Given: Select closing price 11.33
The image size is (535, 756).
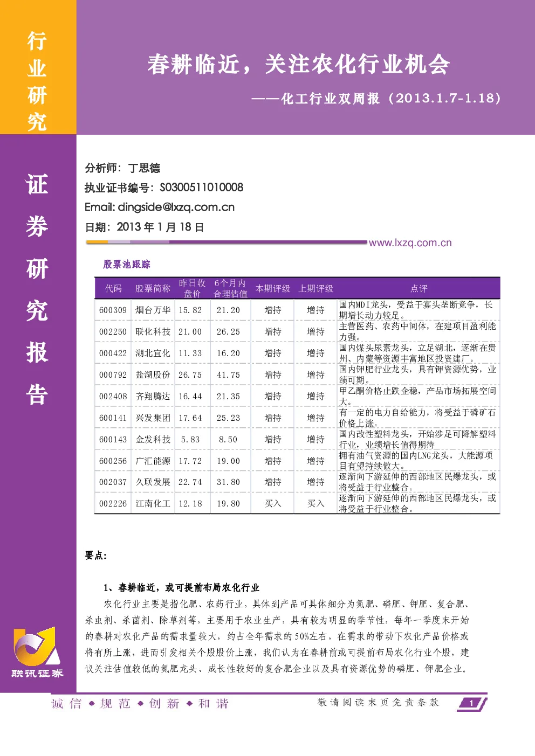Looking at the screenshot, I should coord(190,353).
